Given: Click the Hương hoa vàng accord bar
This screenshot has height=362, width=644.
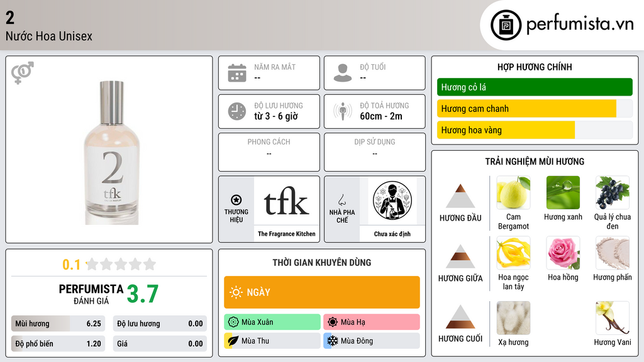Looking at the screenshot, I should tap(535, 130).
